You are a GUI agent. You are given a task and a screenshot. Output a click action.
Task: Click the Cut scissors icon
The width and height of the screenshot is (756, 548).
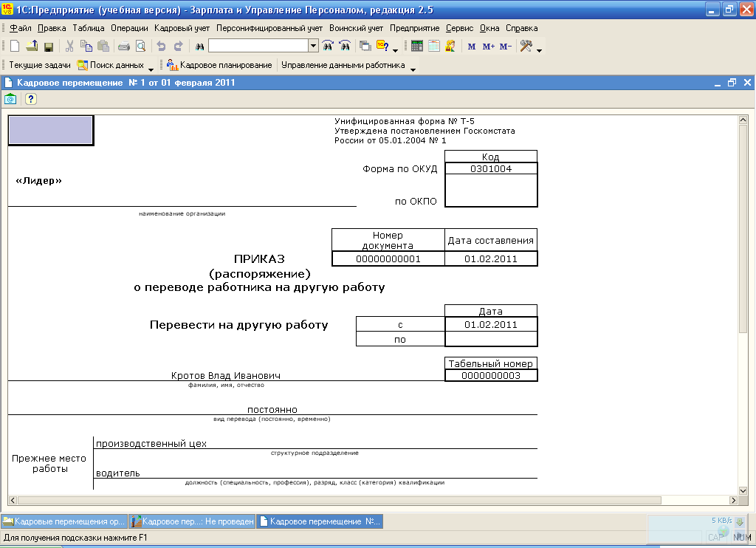[x=69, y=46]
